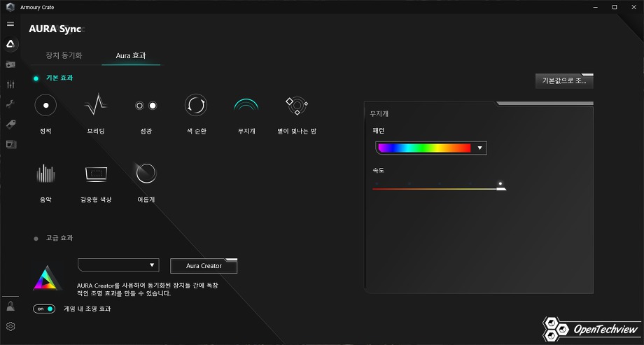The height and width of the screenshot is (345, 644).
Task: Open the settings gear in sidebar
Action: click(10, 327)
